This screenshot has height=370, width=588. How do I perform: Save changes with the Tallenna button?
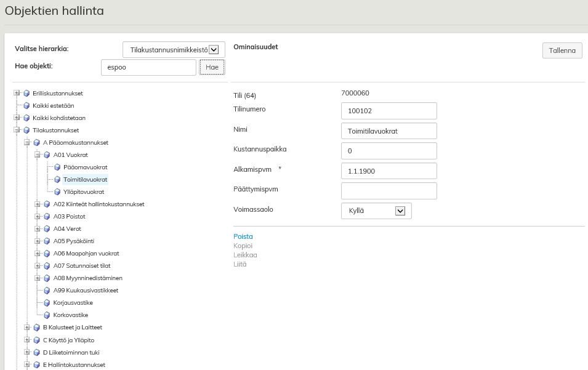coord(562,50)
